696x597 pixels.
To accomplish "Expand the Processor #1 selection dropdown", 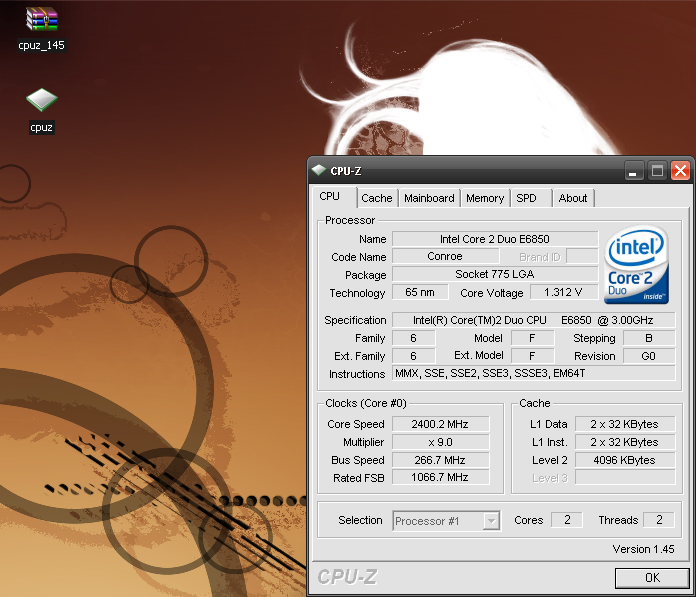I will tap(491, 521).
